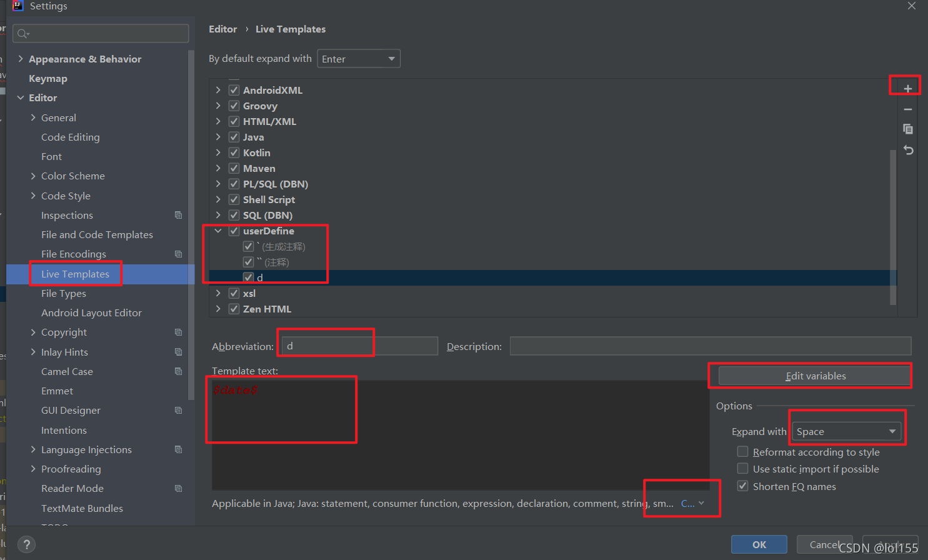Collapse the userDefine template group
The width and height of the screenshot is (928, 560).
pyautogui.click(x=218, y=231)
